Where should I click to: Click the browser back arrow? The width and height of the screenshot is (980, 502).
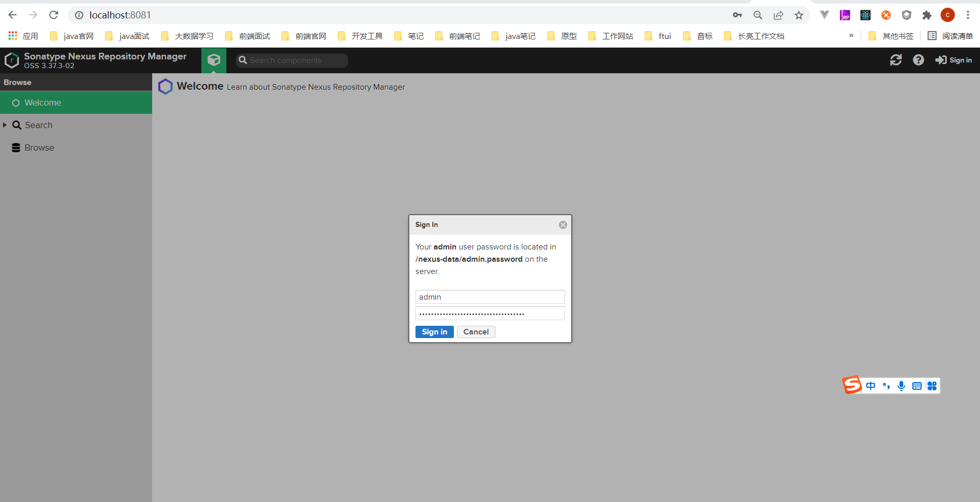(13, 15)
